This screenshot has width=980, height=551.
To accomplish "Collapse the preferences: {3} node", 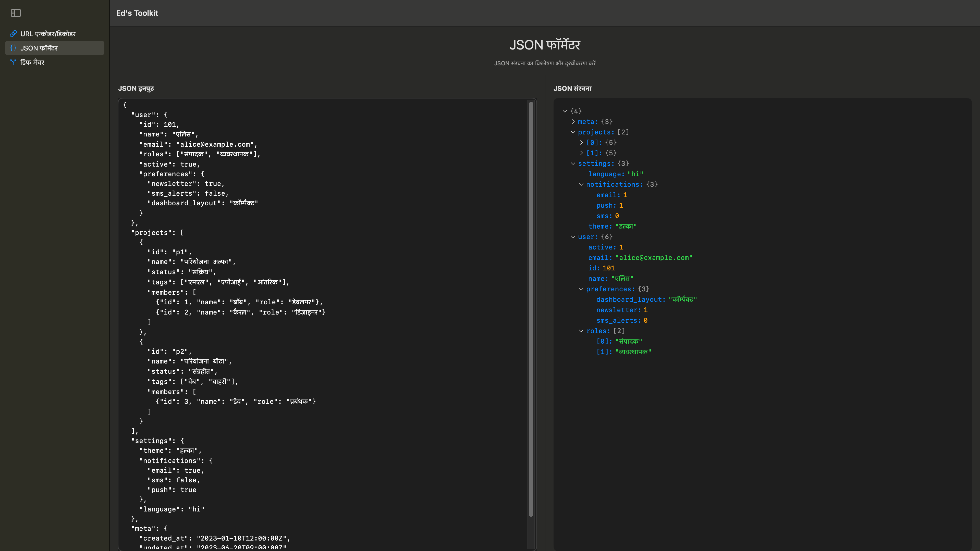I will point(581,289).
